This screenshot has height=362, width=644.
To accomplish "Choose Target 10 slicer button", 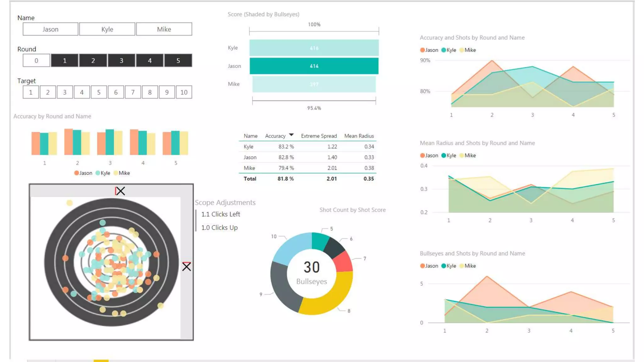I will pyautogui.click(x=184, y=92).
